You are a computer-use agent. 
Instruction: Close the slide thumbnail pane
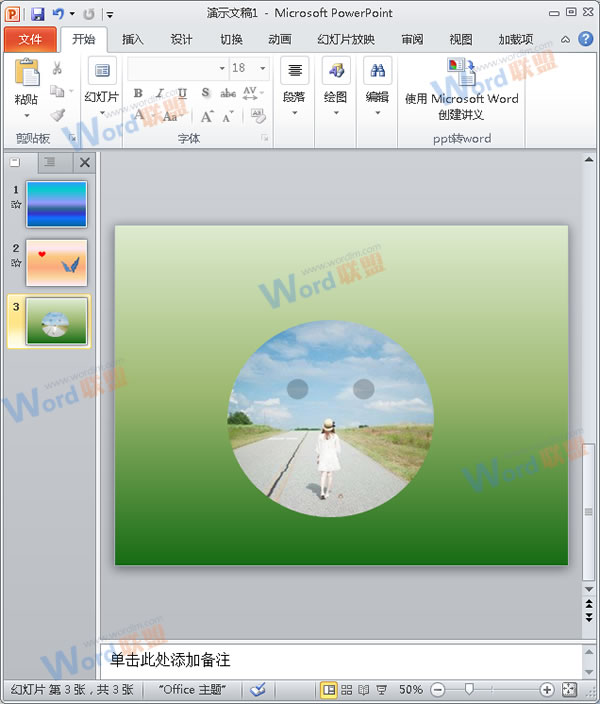coord(84,163)
